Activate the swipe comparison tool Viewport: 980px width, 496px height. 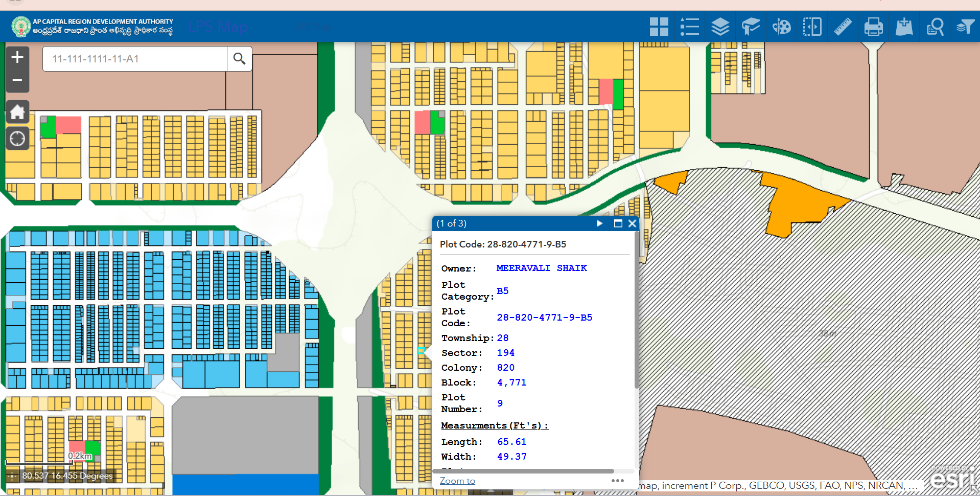tap(812, 26)
